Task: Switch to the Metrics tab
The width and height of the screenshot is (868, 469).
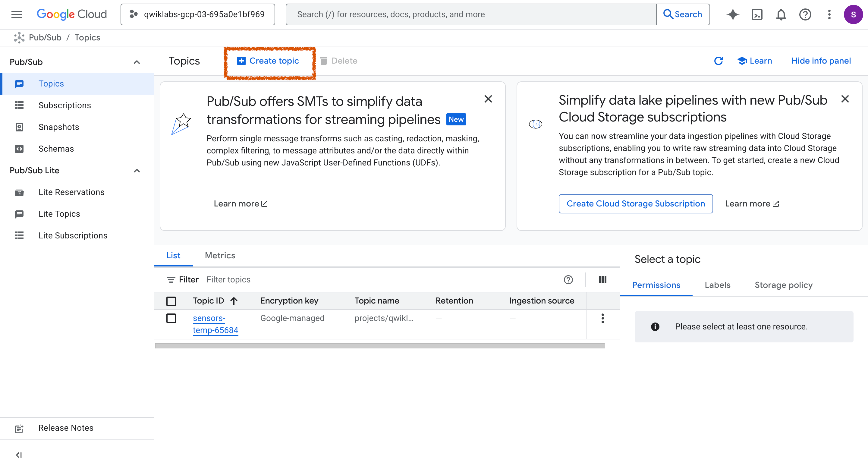Action: click(220, 255)
